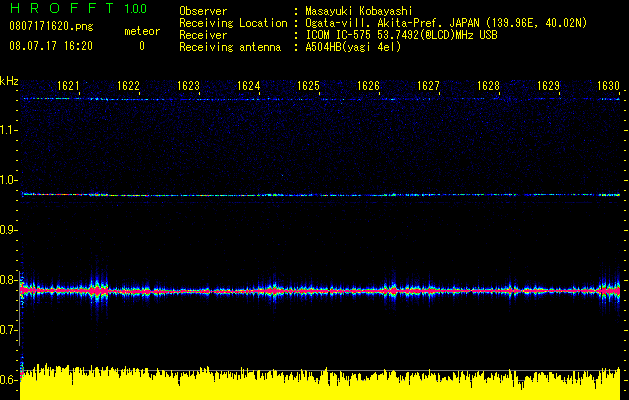Click the 1621 time marker
629x400 pixels.
tap(68, 86)
